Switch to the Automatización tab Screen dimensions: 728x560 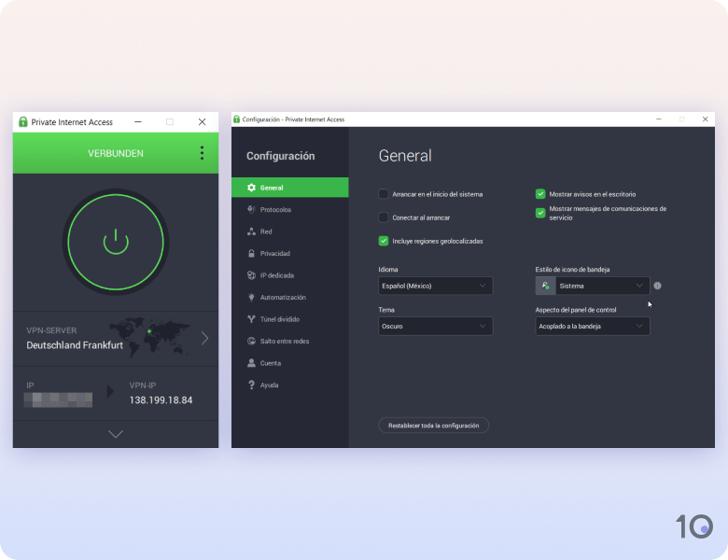click(x=290, y=297)
